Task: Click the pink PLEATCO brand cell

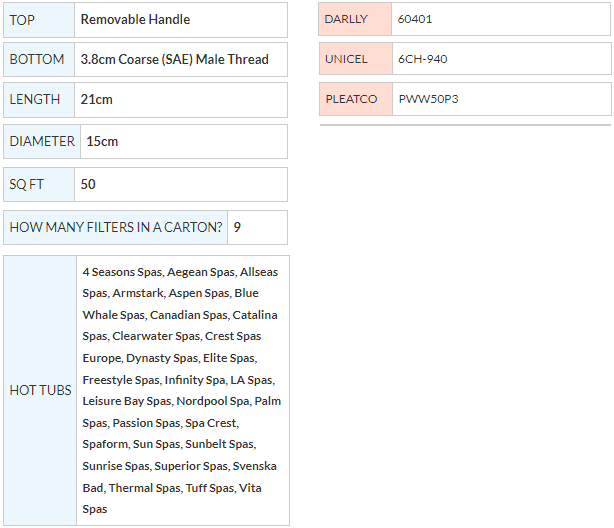Action: click(355, 99)
